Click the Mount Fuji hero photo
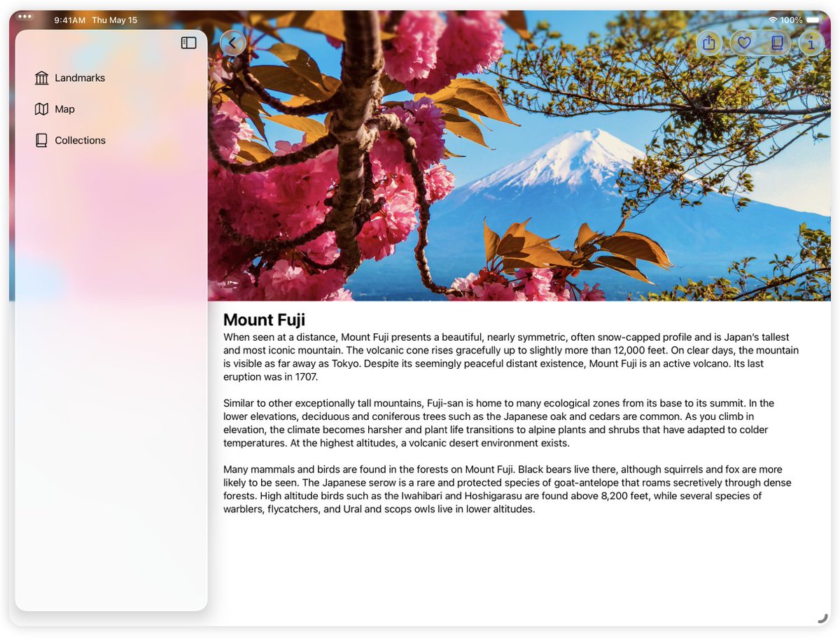The height and width of the screenshot is (639, 840). click(x=519, y=155)
